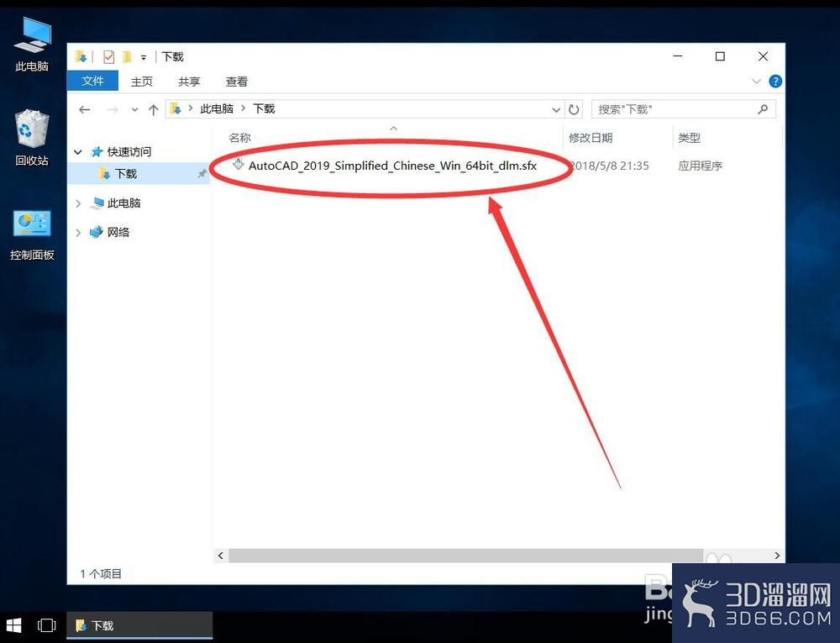Screen dimensions: 840x643
Task: Click the Forward navigation arrow
Action: pyautogui.click(x=113, y=109)
